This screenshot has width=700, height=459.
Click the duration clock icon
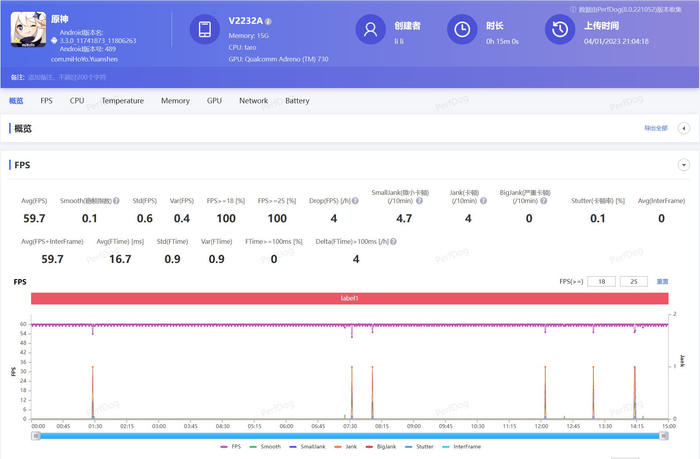click(x=462, y=30)
